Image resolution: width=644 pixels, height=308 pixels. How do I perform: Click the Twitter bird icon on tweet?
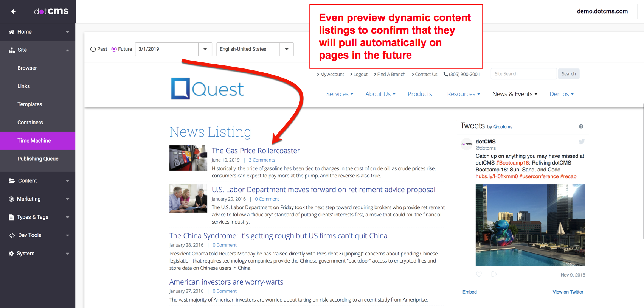click(x=582, y=142)
